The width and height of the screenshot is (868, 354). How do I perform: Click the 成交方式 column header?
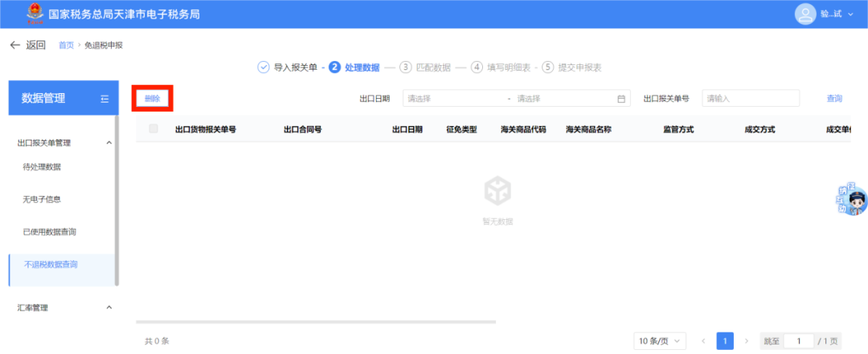point(760,129)
